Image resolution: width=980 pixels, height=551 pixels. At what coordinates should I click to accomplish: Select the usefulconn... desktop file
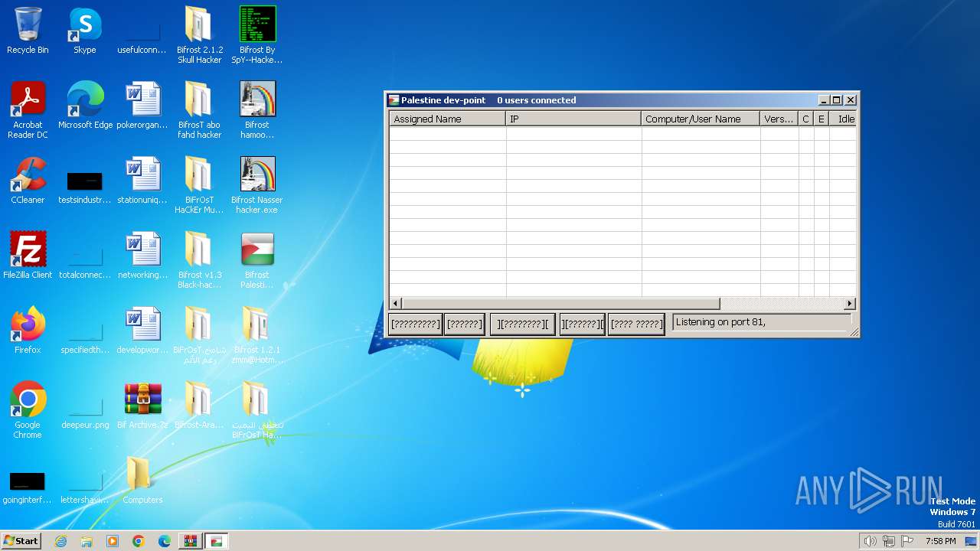click(142, 40)
